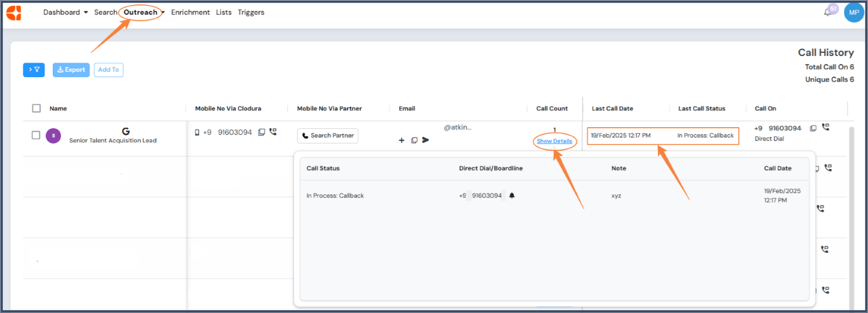Click the Direct Dial/Boardline header in popup

tap(491, 168)
